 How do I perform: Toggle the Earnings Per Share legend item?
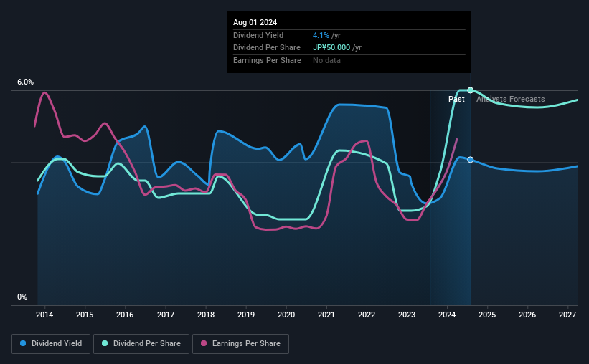click(x=240, y=344)
